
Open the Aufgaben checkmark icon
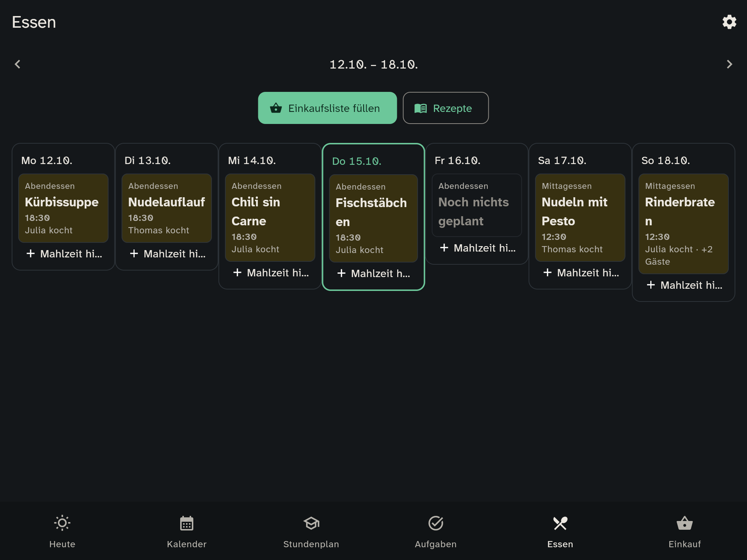click(x=436, y=523)
